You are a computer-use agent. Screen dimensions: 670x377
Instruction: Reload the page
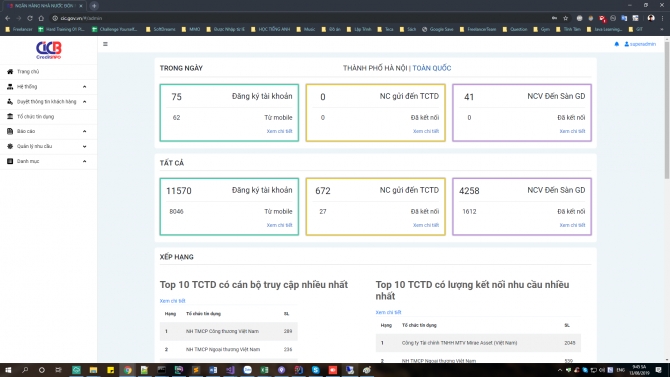(x=30, y=18)
